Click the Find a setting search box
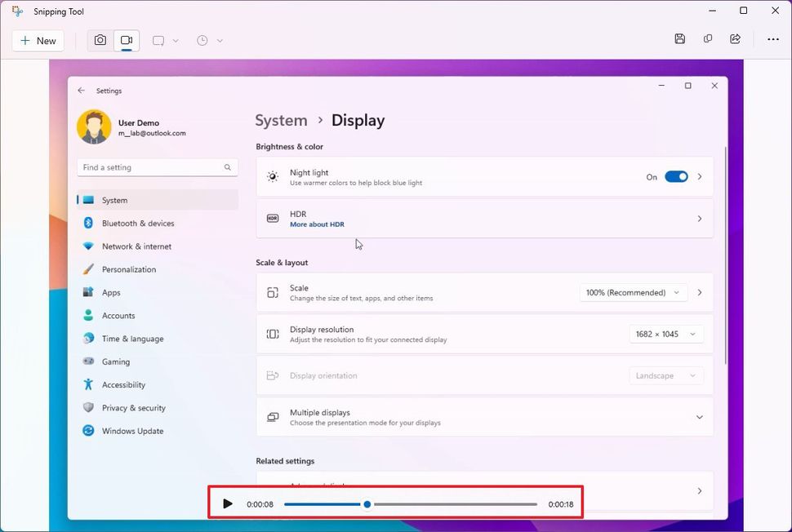The width and height of the screenshot is (792, 532). pyautogui.click(x=157, y=167)
